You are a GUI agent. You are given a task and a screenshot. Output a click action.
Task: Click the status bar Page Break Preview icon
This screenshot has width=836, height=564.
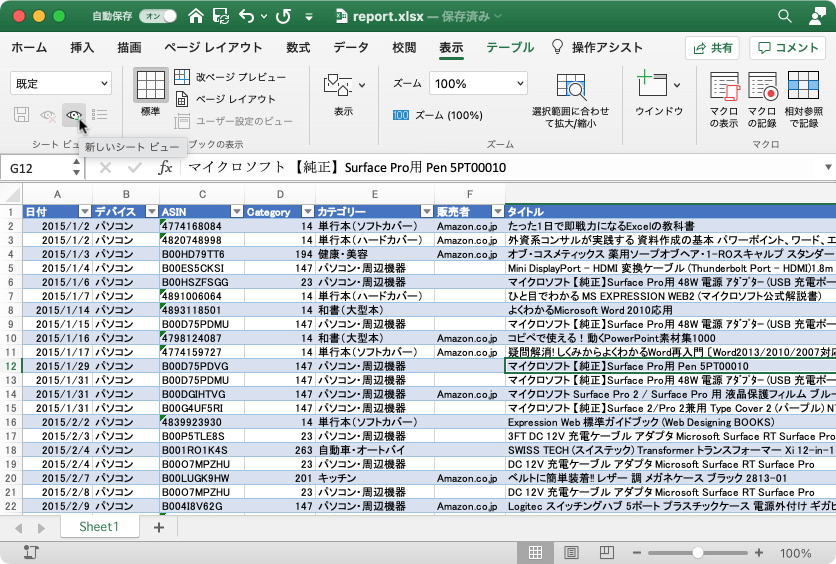606,553
